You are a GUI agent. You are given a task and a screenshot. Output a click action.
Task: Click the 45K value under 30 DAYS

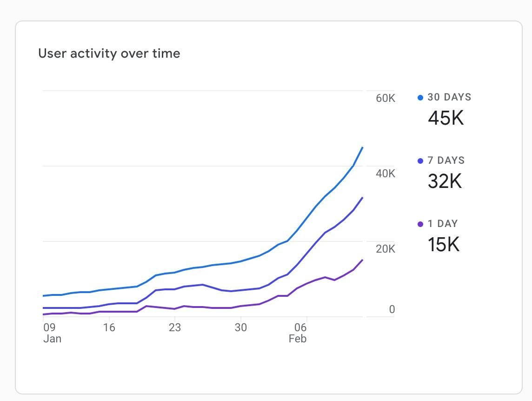[446, 118]
